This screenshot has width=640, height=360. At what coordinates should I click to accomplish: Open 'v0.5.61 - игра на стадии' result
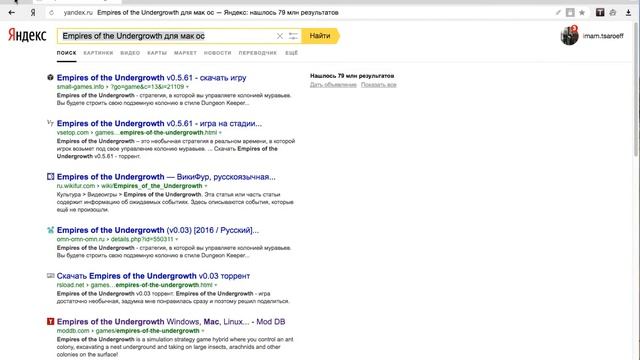point(159,123)
